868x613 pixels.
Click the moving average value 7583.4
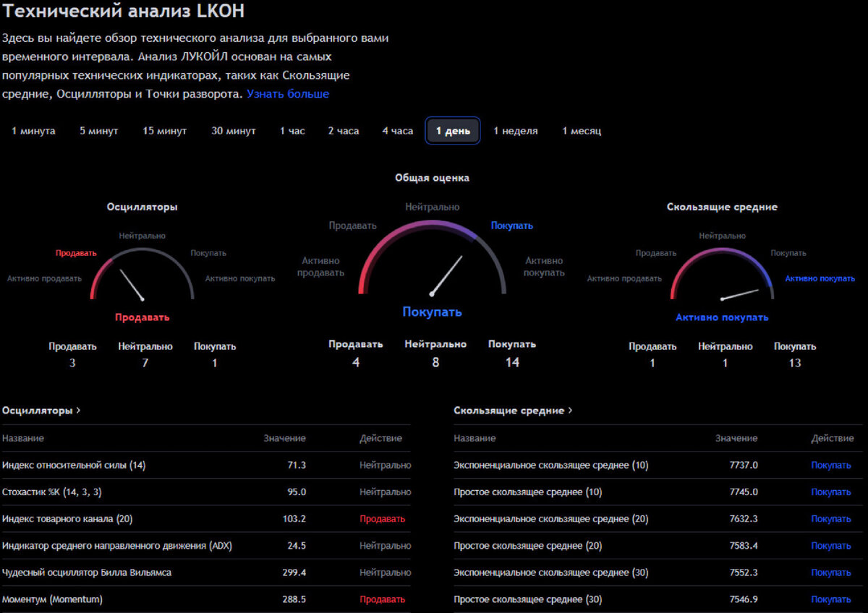pos(744,545)
